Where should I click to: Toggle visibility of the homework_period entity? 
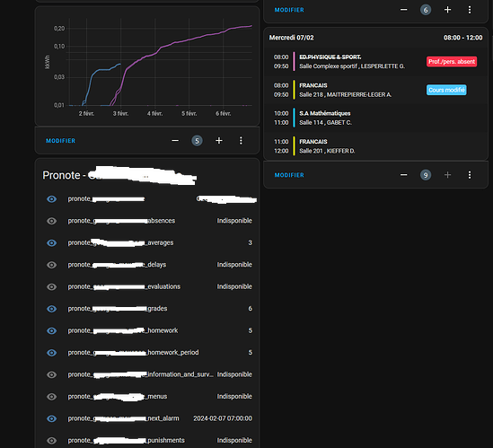tap(51, 353)
